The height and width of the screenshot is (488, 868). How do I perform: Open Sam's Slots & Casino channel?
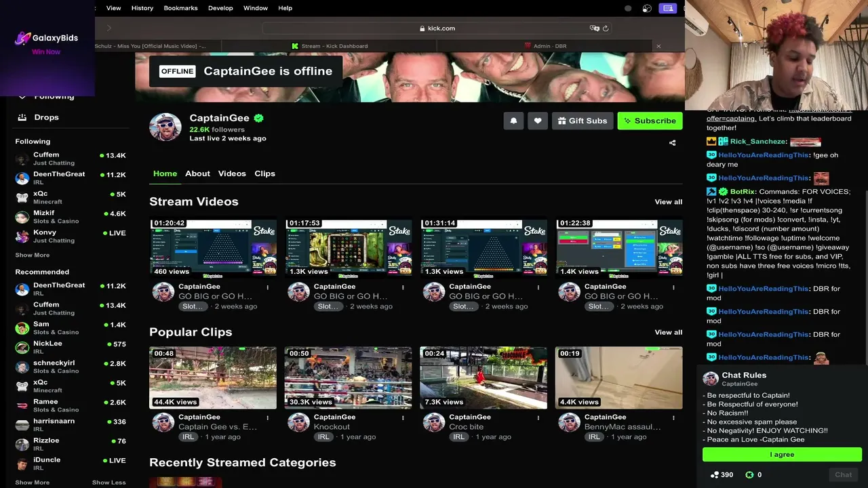(71, 328)
